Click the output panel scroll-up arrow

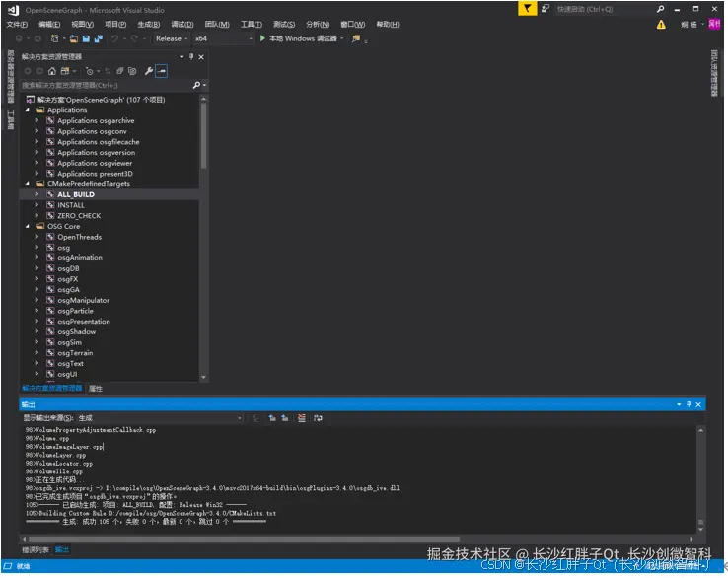pyautogui.click(x=700, y=430)
